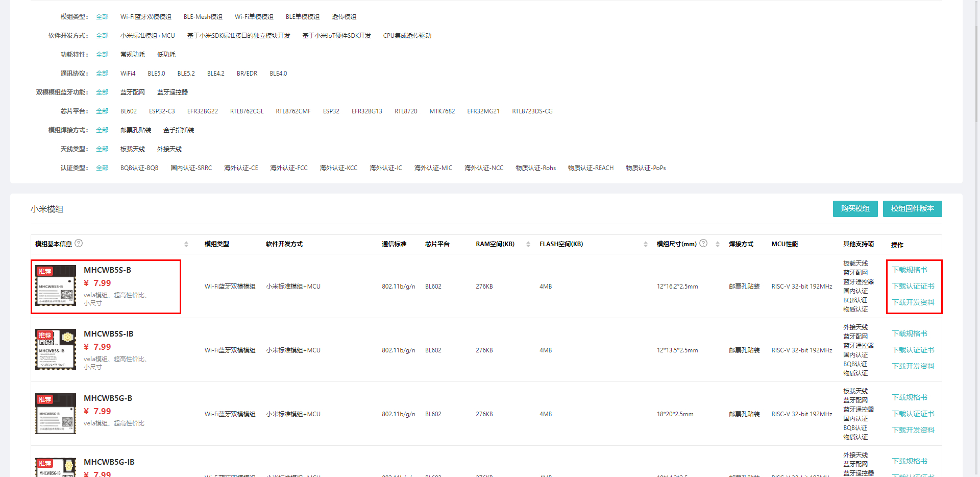Open MHCWB5S-B module product image
The width and height of the screenshot is (980, 477).
click(56, 285)
